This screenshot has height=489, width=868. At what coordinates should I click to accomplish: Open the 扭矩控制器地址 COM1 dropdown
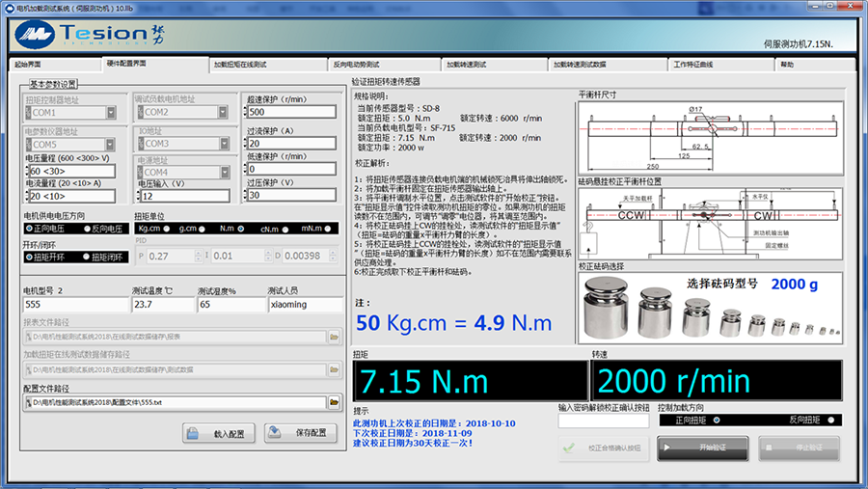pyautogui.click(x=111, y=112)
